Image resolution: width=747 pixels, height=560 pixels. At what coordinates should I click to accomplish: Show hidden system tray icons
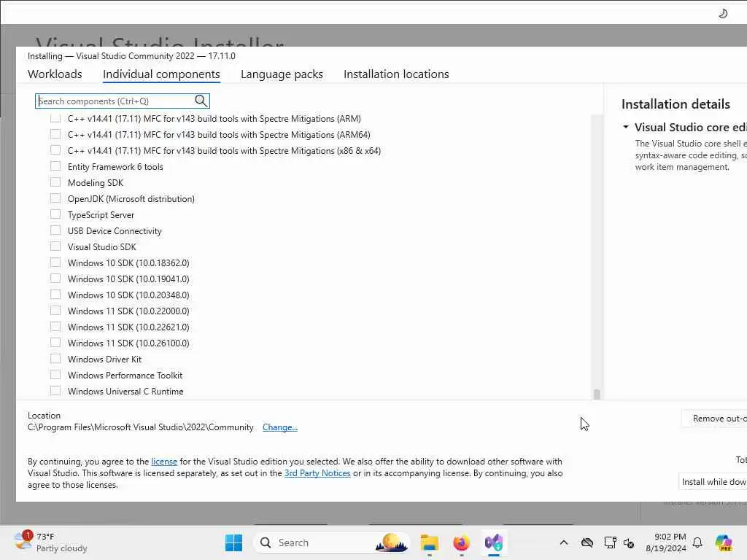click(564, 542)
